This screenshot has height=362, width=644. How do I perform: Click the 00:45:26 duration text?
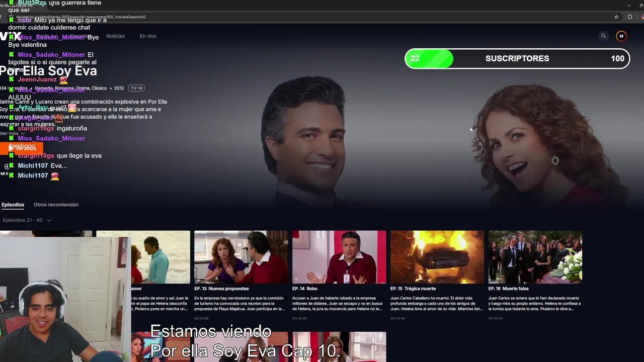point(299,318)
